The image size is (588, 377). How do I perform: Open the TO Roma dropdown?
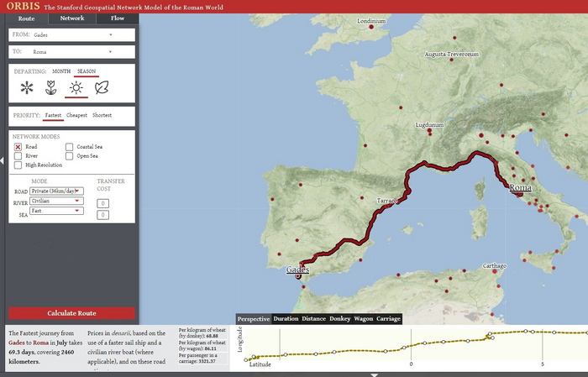pyautogui.click(x=71, y=52)
